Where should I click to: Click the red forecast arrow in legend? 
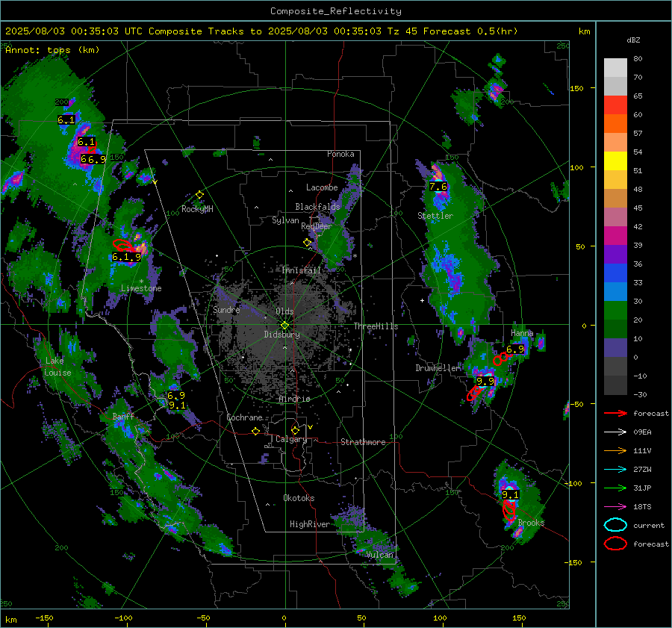pos(615,413)
